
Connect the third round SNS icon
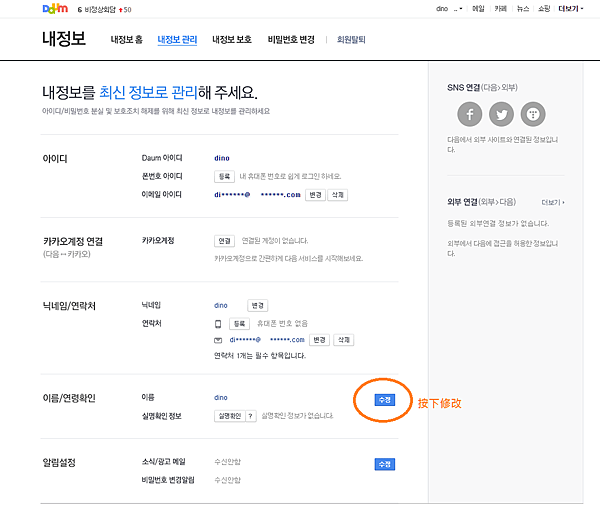click(x=533, y=114)
